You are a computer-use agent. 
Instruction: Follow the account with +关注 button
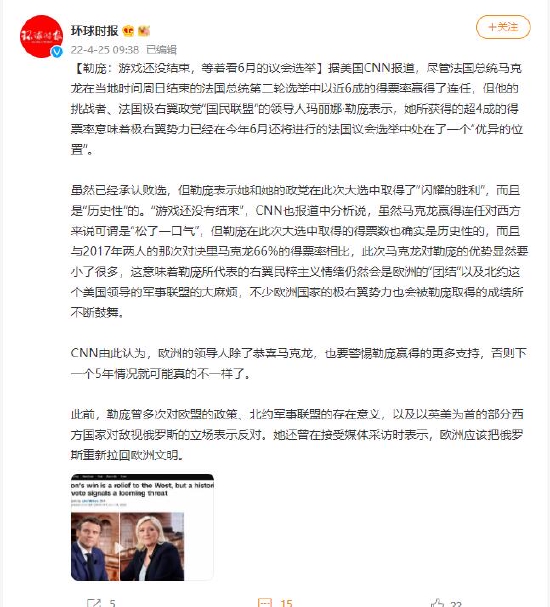click(503, 27)
